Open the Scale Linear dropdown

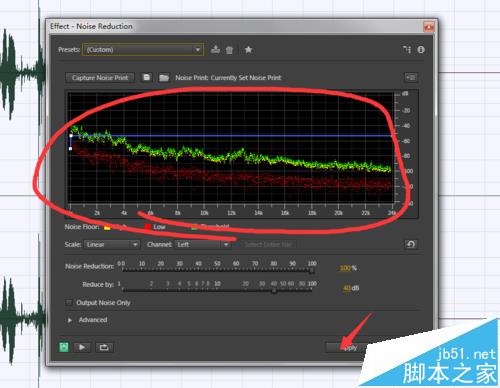(112, 244)
